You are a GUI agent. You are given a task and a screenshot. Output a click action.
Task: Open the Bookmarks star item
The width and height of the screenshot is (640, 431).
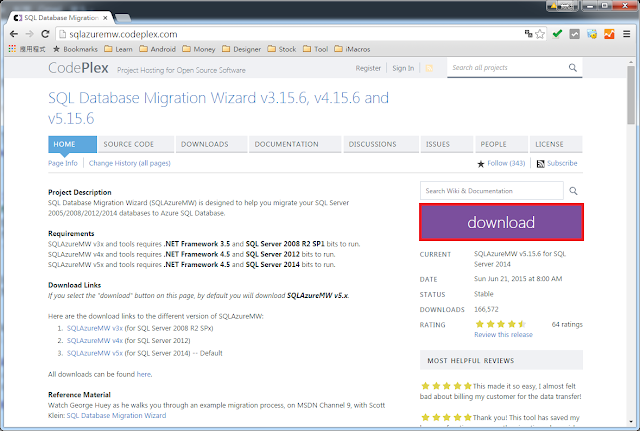(75, 49)
